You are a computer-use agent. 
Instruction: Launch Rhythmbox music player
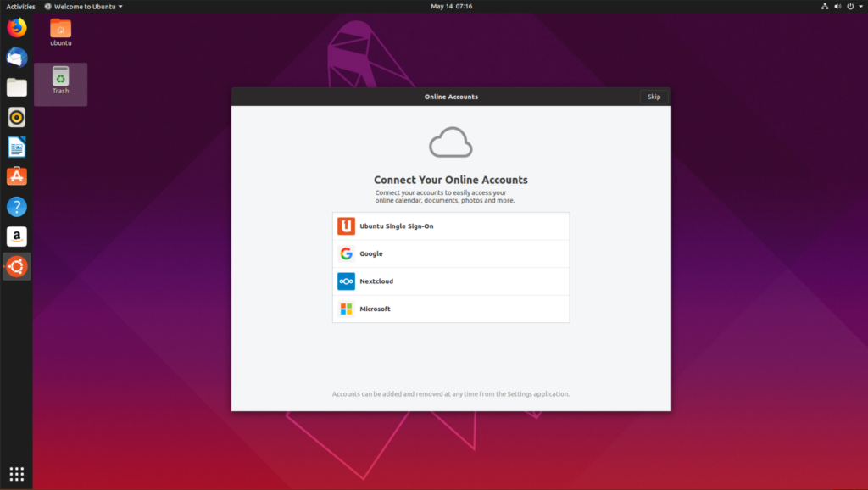(x=17, y=117)
